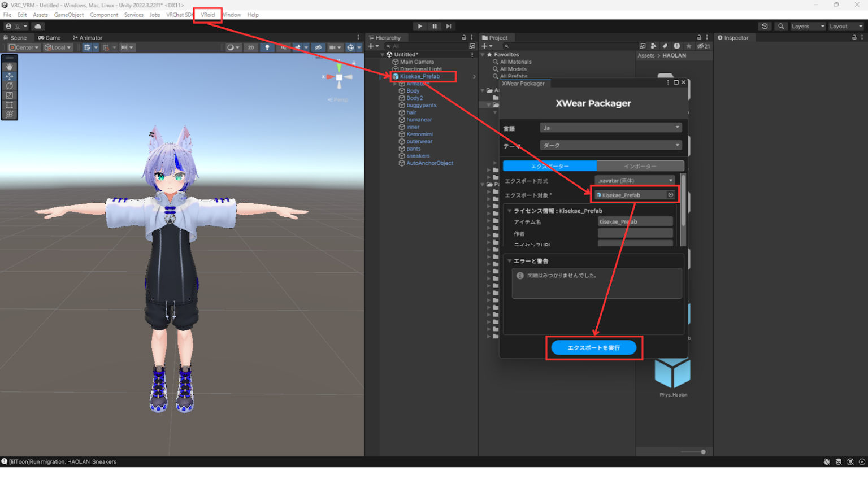868x488 pixels.
Task: Click the Pause button
Action: pyautogui.click(x=434, y=26)
